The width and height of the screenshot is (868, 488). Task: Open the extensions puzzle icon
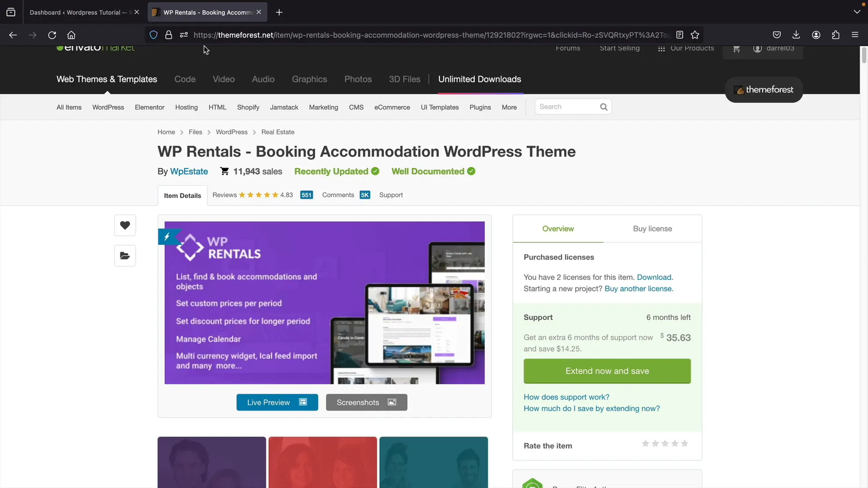click(835, 35)
